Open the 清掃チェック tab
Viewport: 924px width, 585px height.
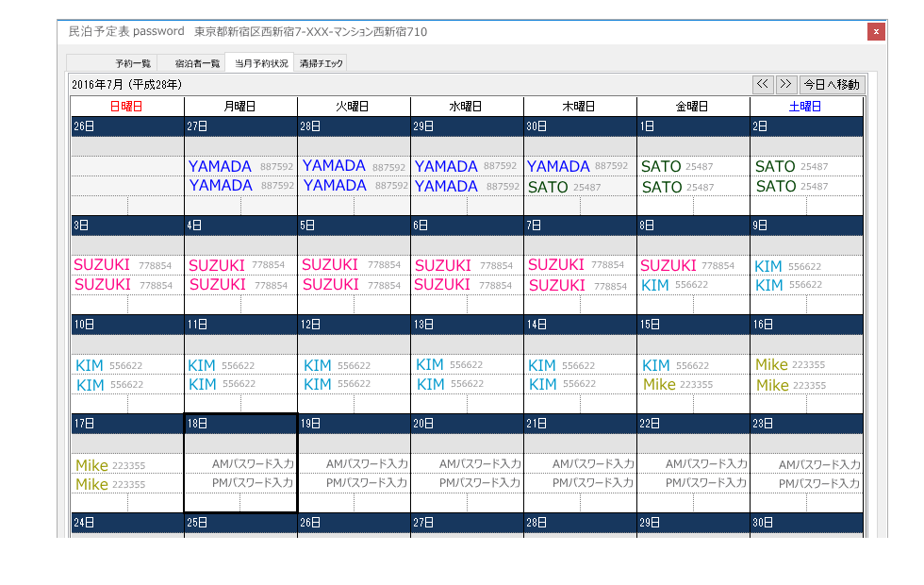point(322,63)
